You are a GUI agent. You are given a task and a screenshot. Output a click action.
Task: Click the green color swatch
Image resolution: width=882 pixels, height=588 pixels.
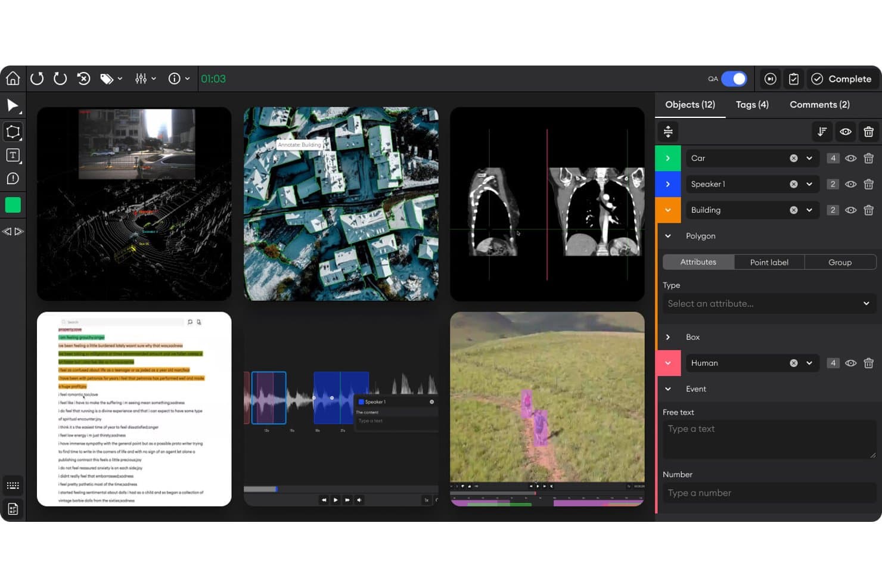(13, 205)
